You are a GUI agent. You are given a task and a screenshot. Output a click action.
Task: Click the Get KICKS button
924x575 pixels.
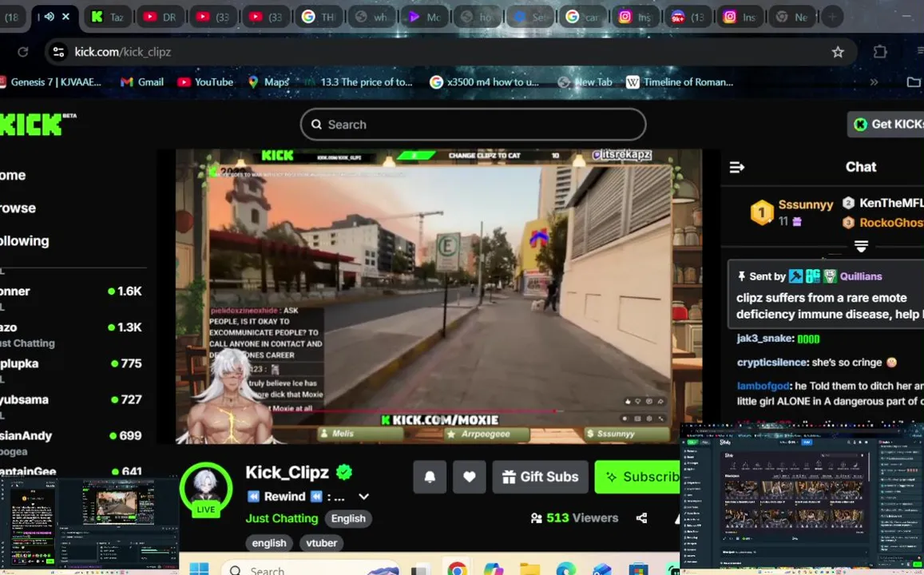pos(886,125)
